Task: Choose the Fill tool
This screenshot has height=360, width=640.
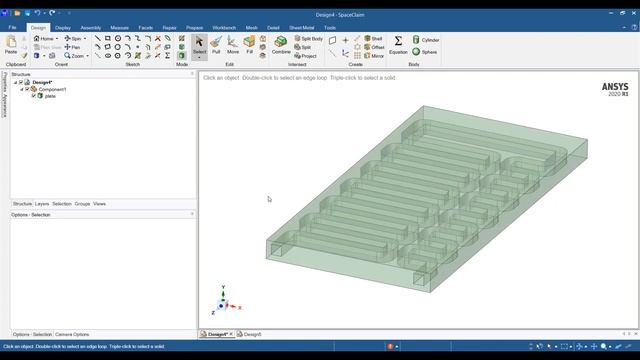Action: coord(249,45)
